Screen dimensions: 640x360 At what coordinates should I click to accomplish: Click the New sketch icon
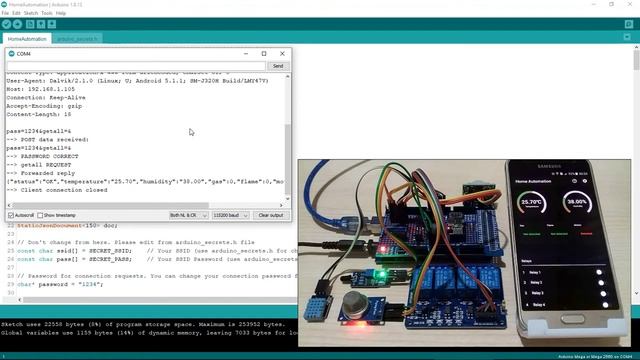click(x=30, y=24)
